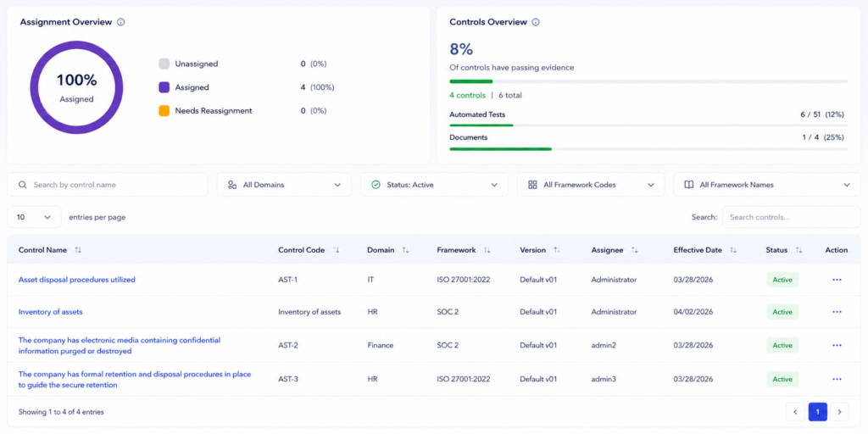868x434 pixels.
Task: Select page 1 in pagination
Action: (818, 412)
